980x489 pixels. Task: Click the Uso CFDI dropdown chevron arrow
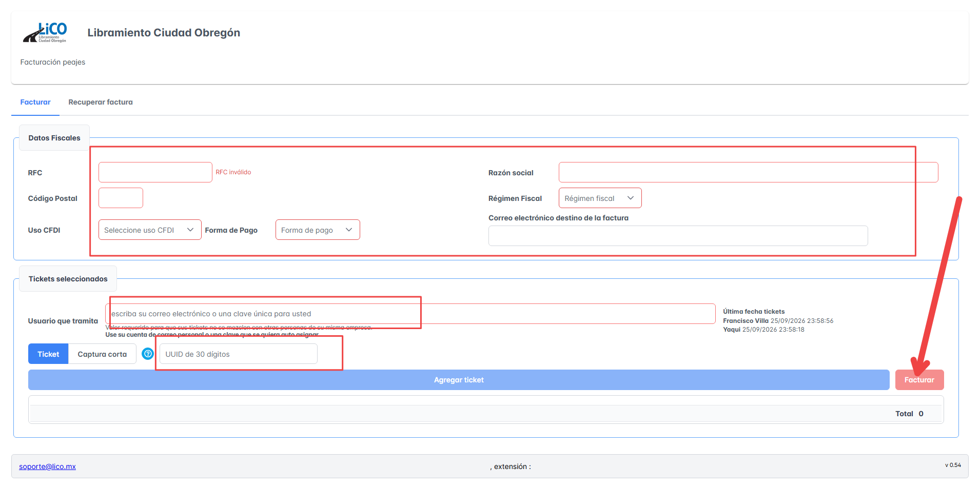190,230
